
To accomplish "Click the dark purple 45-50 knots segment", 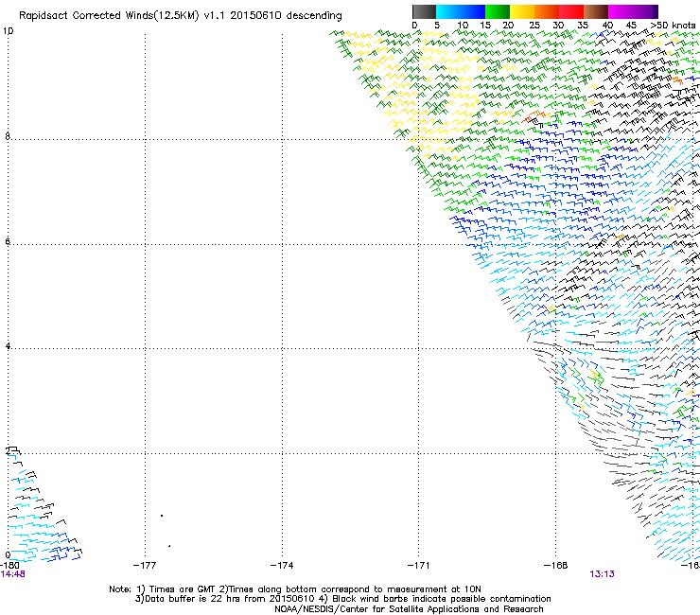I will [x=645, y=11].
